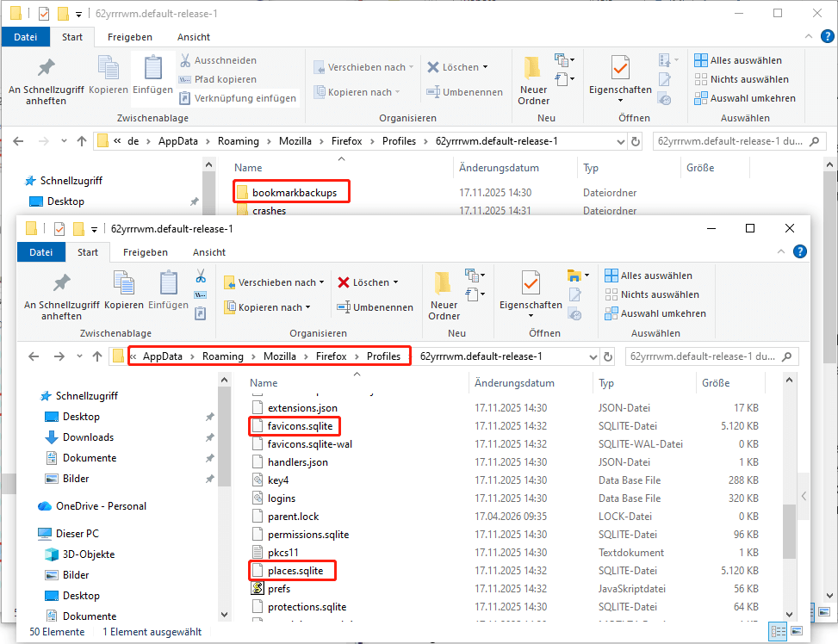838x644 pixels.
Task: Click the scissors cut icon in front window
Action: [201, 276]
